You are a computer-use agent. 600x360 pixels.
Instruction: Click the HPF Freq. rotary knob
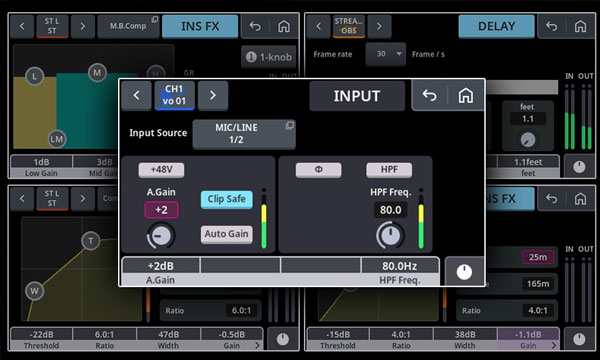pos(390,236)
